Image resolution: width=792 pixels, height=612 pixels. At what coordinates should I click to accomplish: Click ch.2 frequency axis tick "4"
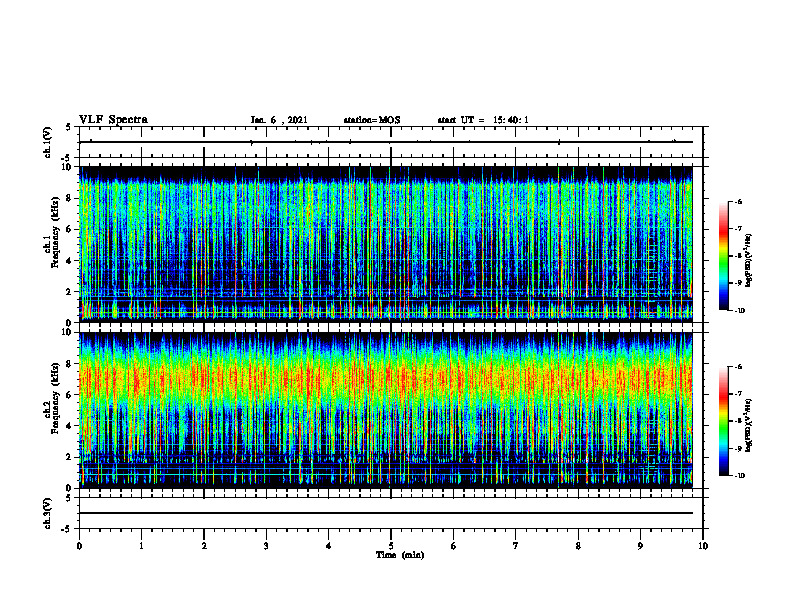tap(69, 426)
